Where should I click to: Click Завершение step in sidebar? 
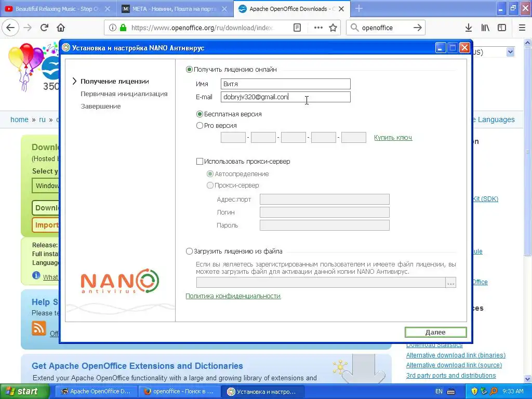[x=100, y=106]
